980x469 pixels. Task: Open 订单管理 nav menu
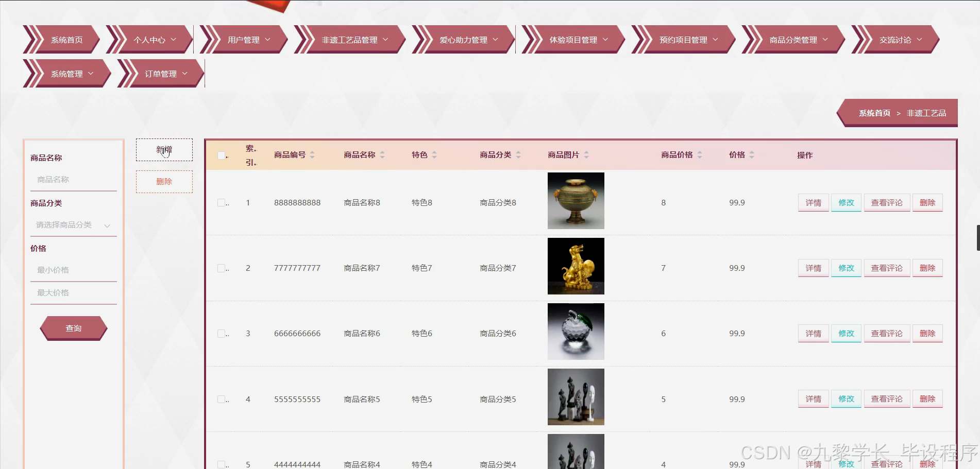coord(161,74)
